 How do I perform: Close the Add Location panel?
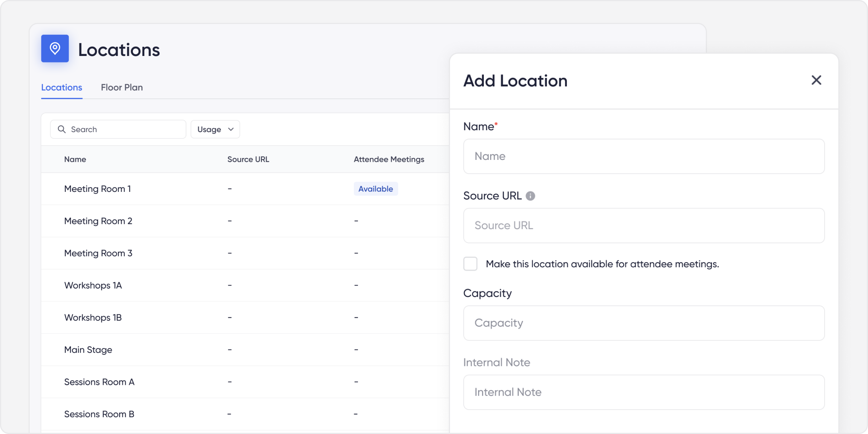click(816, 80)
